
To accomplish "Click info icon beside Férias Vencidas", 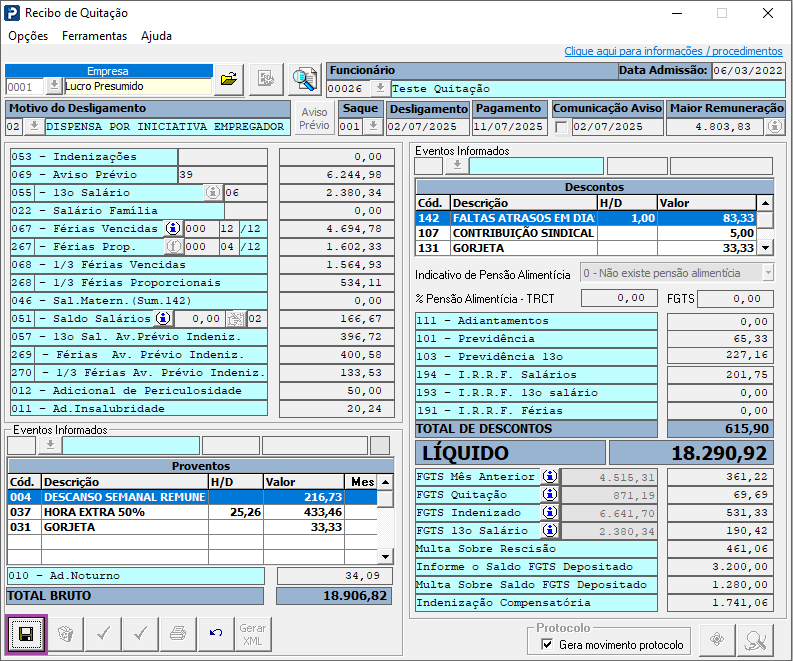I will pyautogui.click(x=173, y=229).
